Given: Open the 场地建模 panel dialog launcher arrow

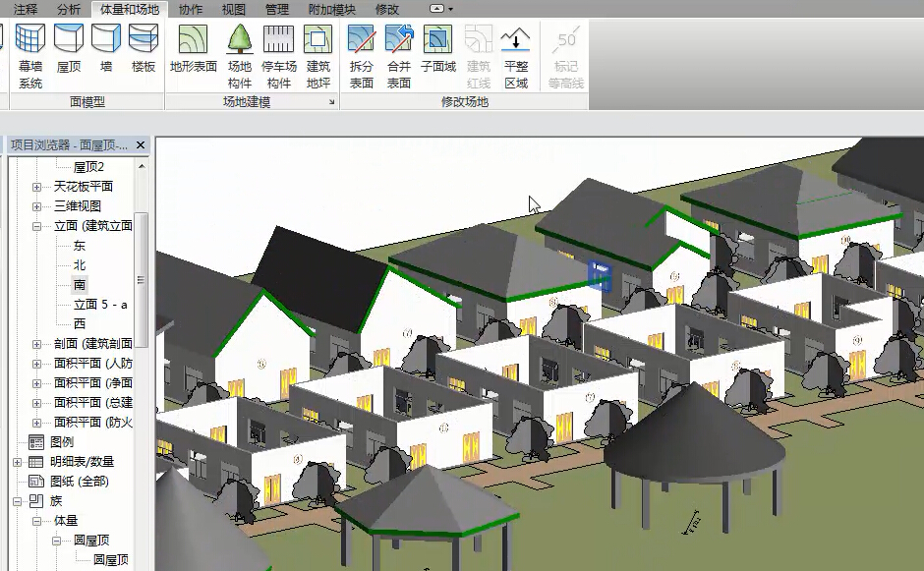Looking at the screenshot, I should [x=331, y=102].
